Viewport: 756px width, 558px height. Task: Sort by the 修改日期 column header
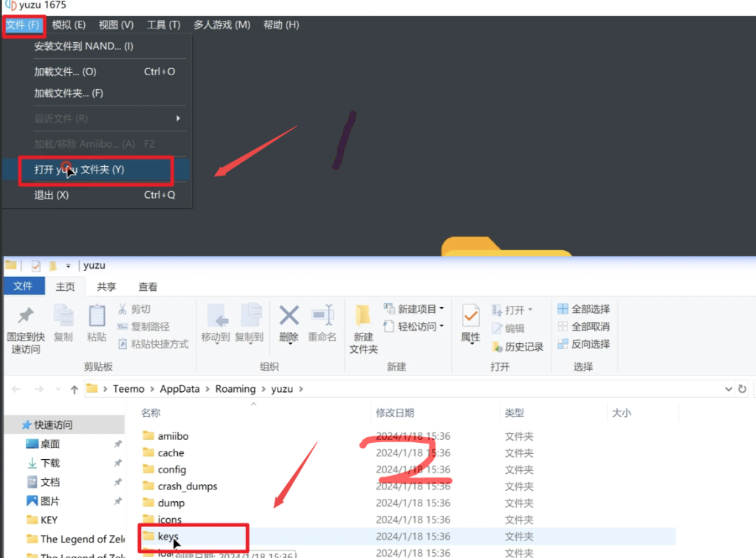tap(395, 413)
